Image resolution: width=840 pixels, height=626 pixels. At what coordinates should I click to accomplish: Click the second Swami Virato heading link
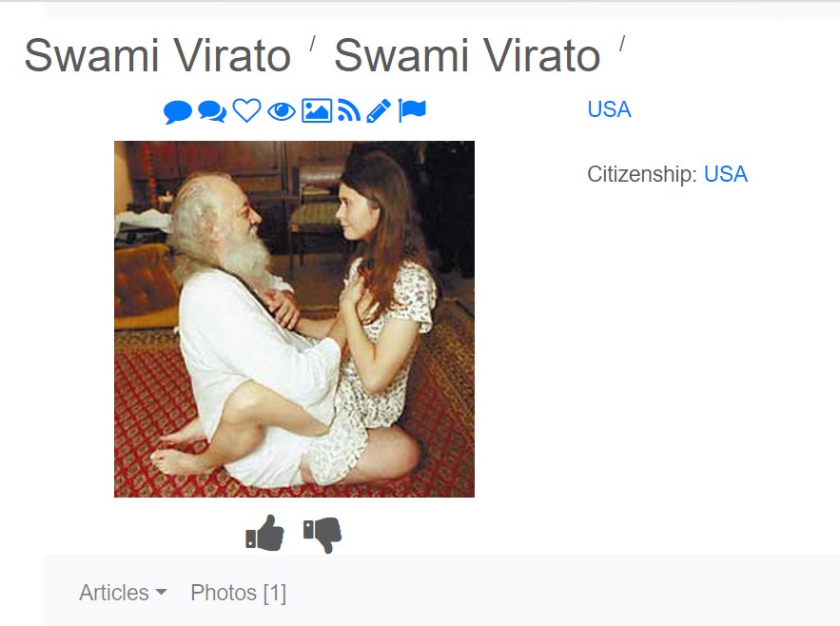(x=467, y=55)
